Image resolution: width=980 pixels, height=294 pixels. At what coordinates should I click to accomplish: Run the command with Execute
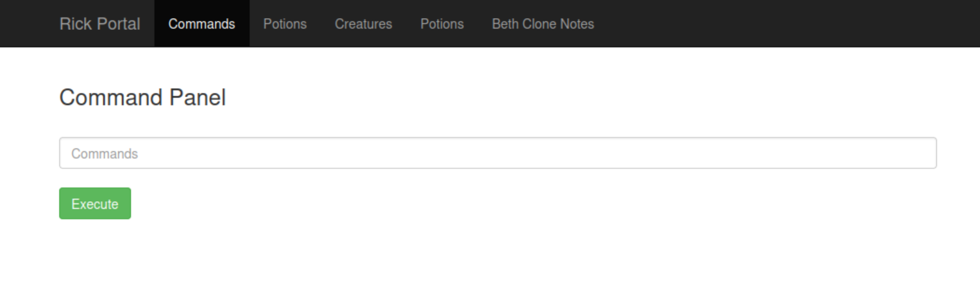(95, 204)
